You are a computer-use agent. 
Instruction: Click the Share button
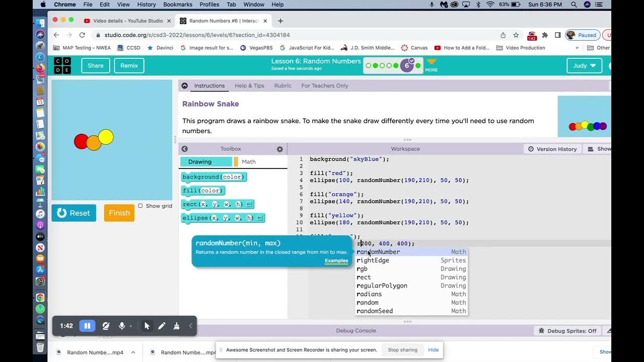click(x=96, y=65)
